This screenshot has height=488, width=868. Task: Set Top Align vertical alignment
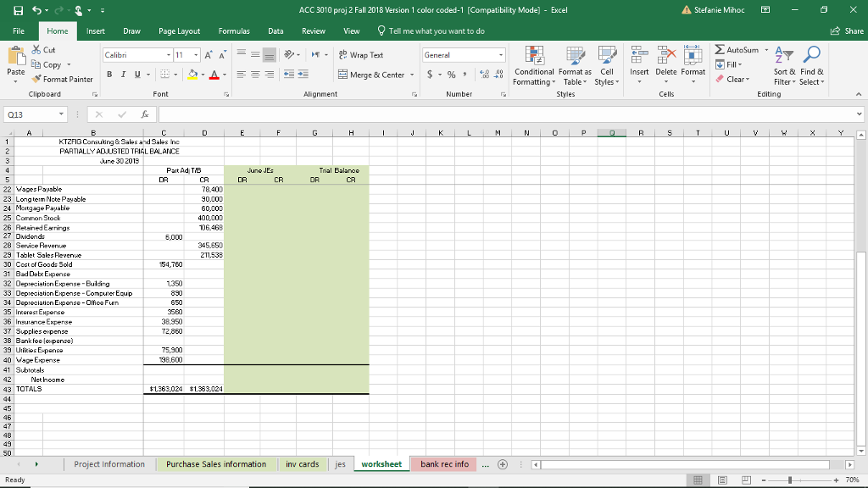pos(242,53)
